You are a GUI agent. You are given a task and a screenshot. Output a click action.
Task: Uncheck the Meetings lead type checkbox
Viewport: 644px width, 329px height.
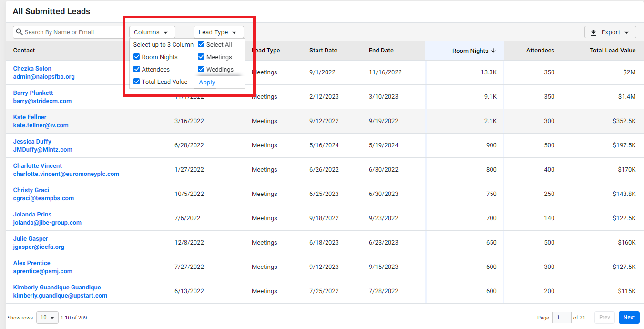point(201,57)
